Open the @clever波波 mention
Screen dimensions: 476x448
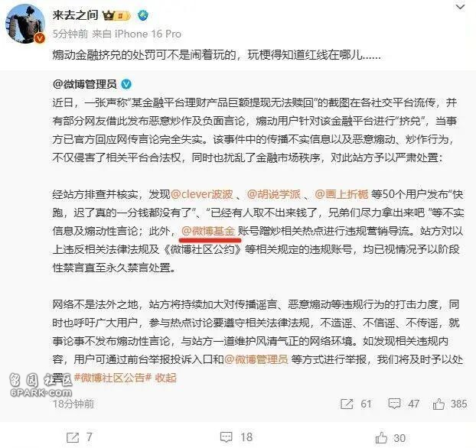(x=201, y=194)
